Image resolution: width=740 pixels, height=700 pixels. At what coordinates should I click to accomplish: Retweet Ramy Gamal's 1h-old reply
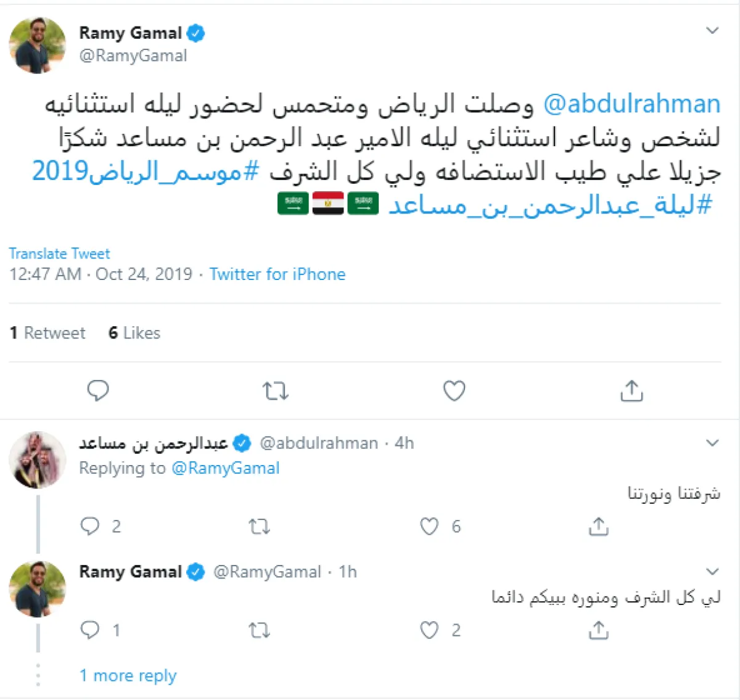pyautogui.click(x=259, y=630)
